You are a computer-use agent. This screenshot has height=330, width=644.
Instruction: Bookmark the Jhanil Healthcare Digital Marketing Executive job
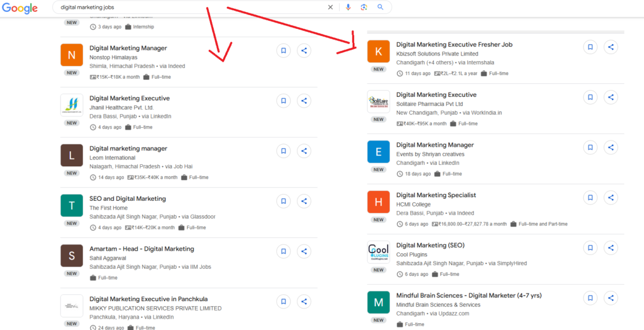284,101
